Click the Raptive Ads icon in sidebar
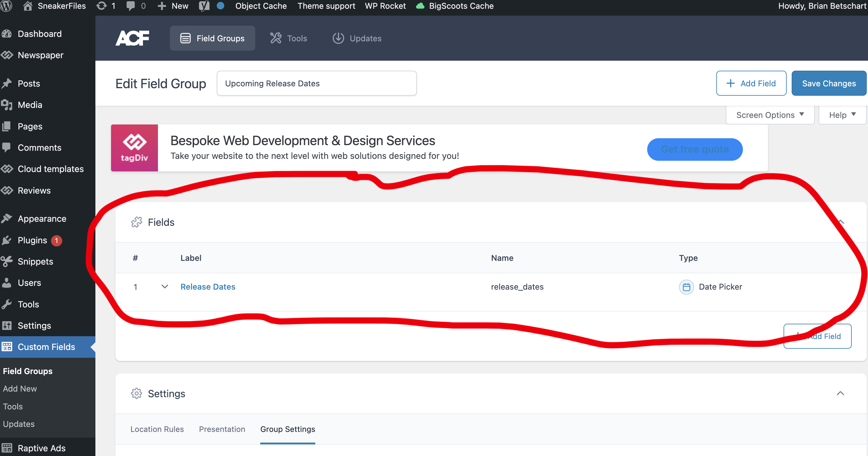868x456 pixels. coord(7,448)
